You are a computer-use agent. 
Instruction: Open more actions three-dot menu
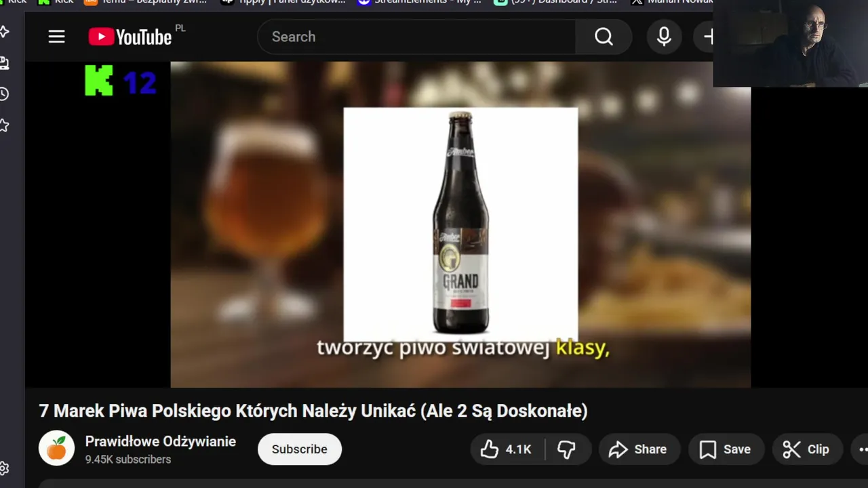coord(861,449)
